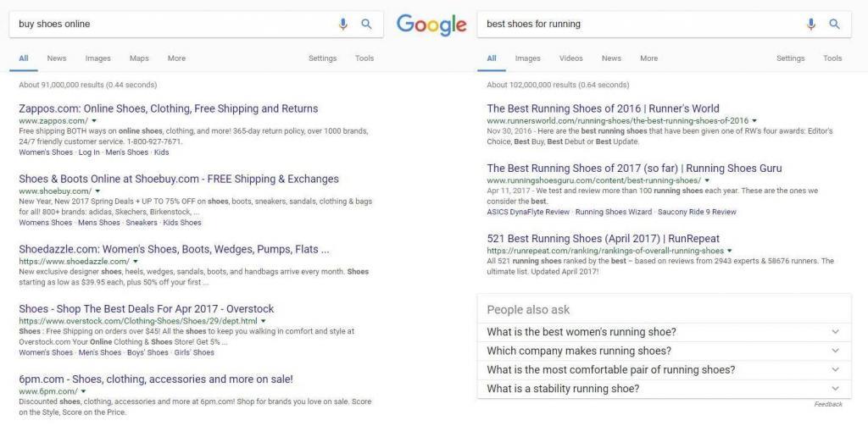This screenshot has width=868, height=426.
Task: Open dropdown arrow next to www.zappos.com URL
Action: (95, 120)
